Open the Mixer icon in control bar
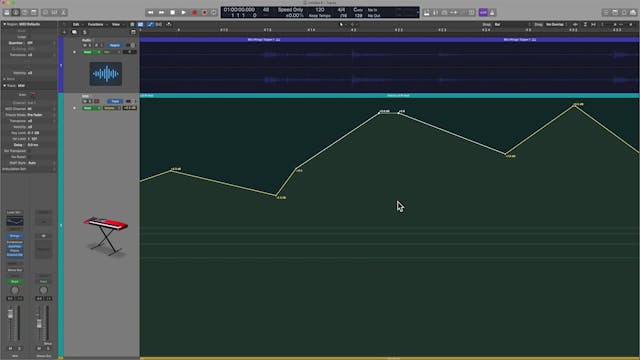 tap(54, 13)
